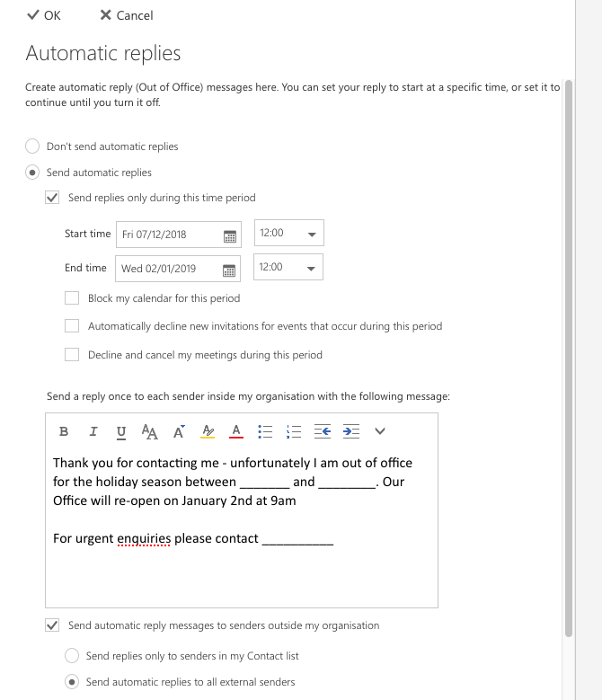Viewport: 602px width, 700px height.
Task: Click inside the automatic reply message text area
Action: [241, 566]
